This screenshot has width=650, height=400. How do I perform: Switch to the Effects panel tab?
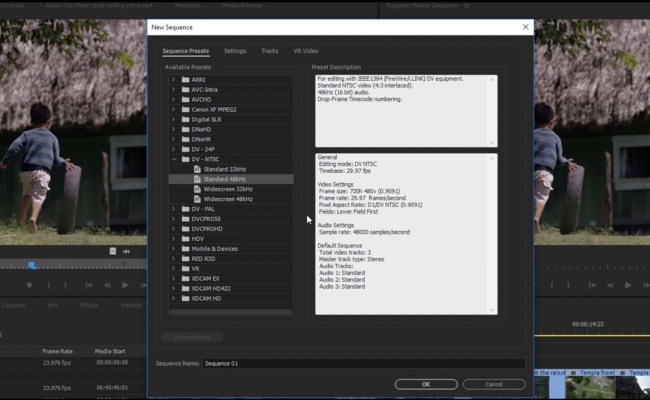click(89, 305)
